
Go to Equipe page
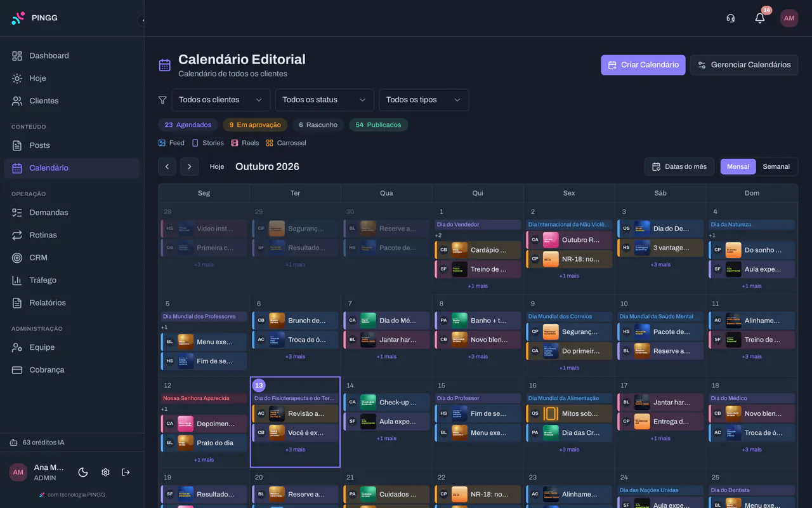point(72,347)
